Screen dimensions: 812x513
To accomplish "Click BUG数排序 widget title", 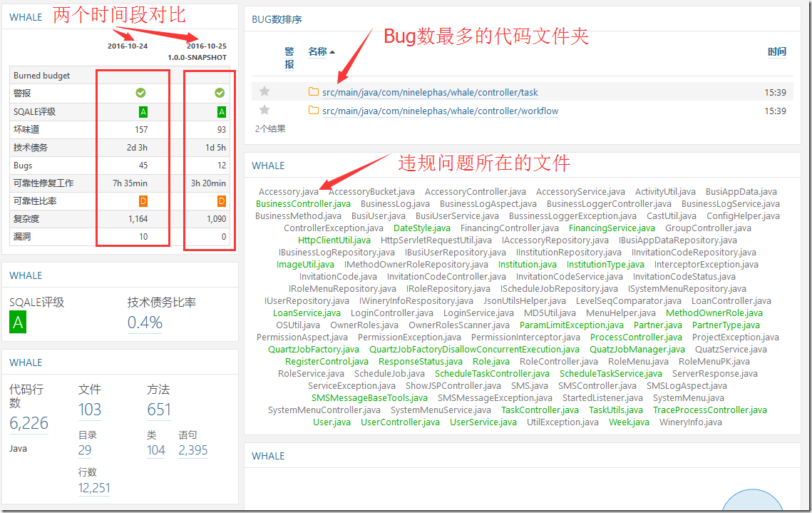I will point(277,19).
